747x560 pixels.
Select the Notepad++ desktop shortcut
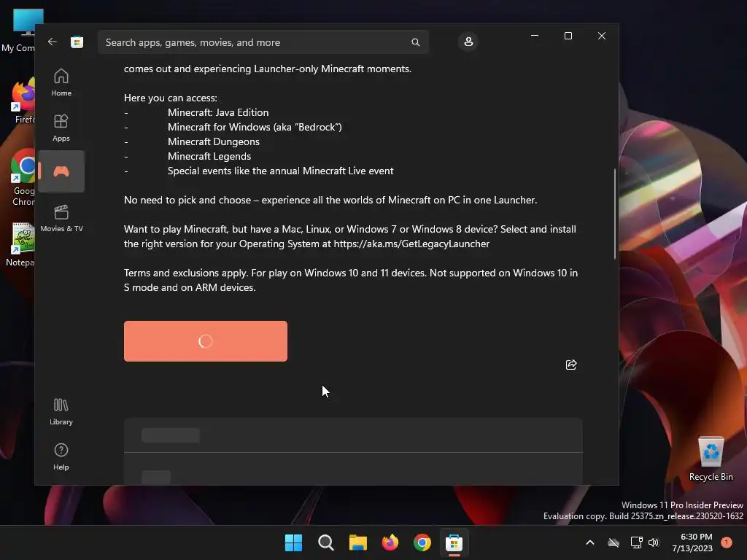(x=21, y=244)
